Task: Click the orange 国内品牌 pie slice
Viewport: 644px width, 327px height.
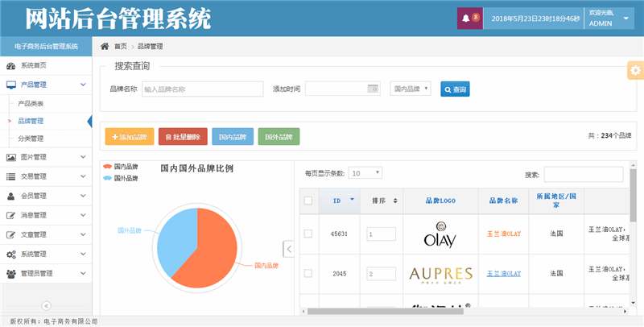Action: (213, 250)
